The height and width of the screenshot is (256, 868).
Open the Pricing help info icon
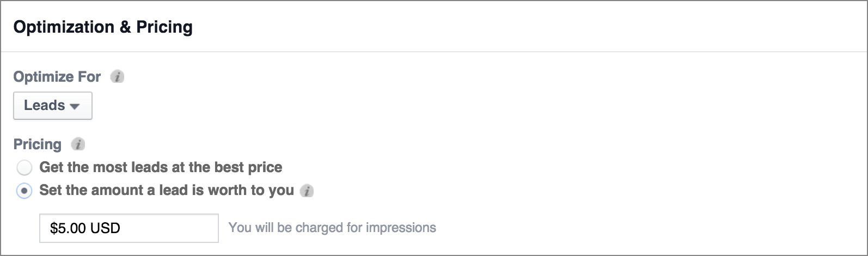click(78, 144)
